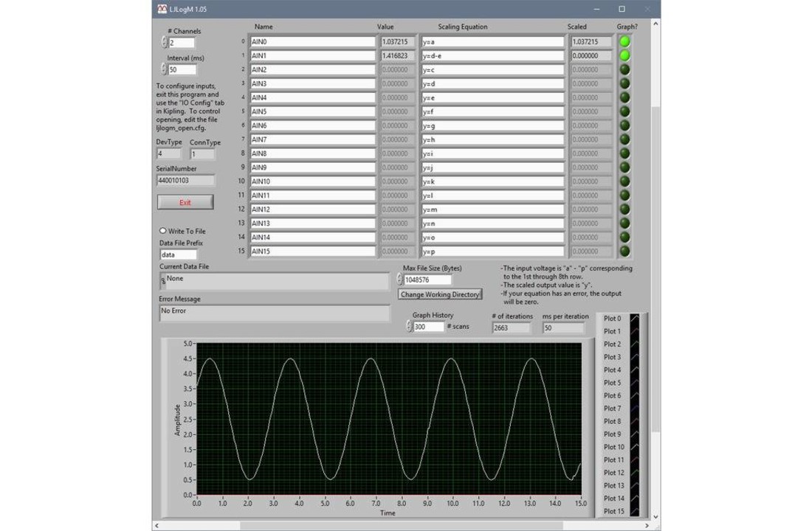Enable graphing for the AIN4 row
This screenshot has width=812, height=531.
coord(625,97)
